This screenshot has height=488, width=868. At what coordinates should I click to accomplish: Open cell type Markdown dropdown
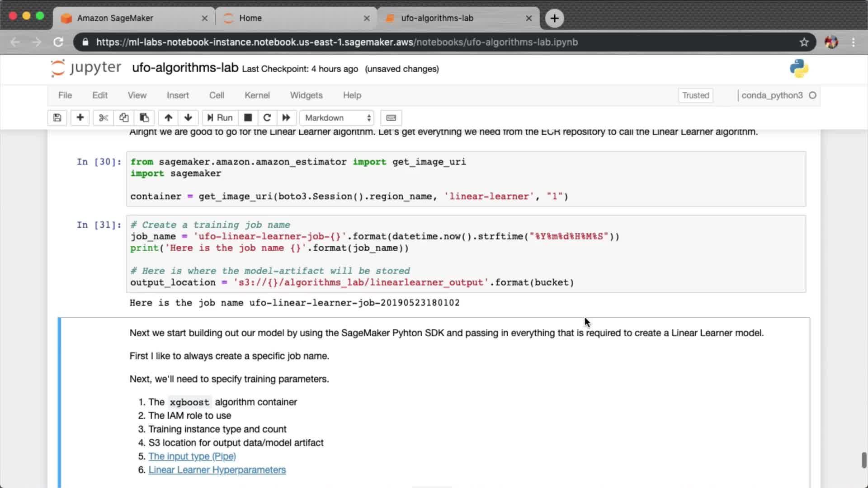point(337,117)
